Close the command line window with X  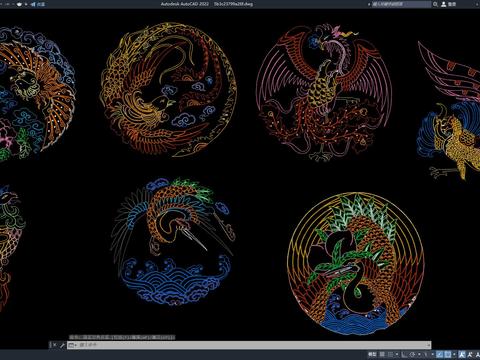coord(54,345)
